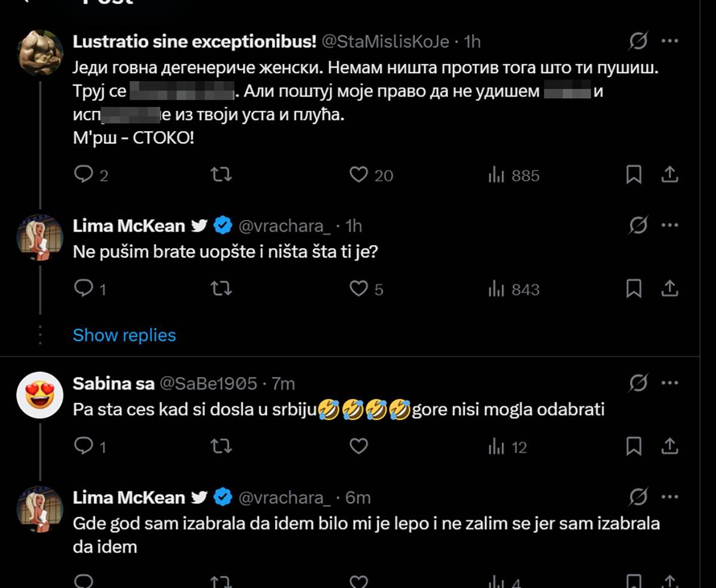Show replies under Lima McKean's comment
The height and width of the screenshot is (588, 716).
[x=125, y=335]
